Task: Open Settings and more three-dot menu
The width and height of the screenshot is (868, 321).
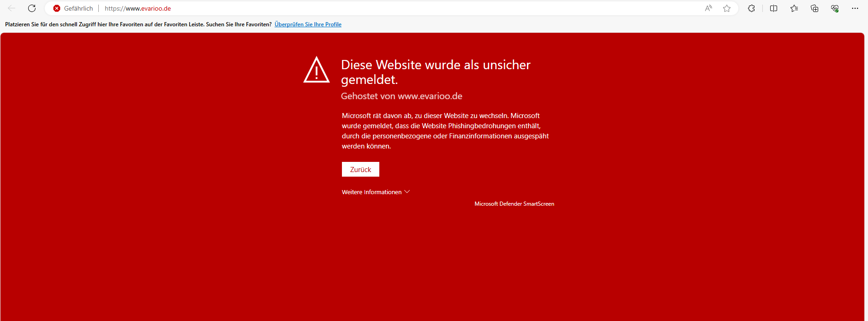Action: (855, 8)
